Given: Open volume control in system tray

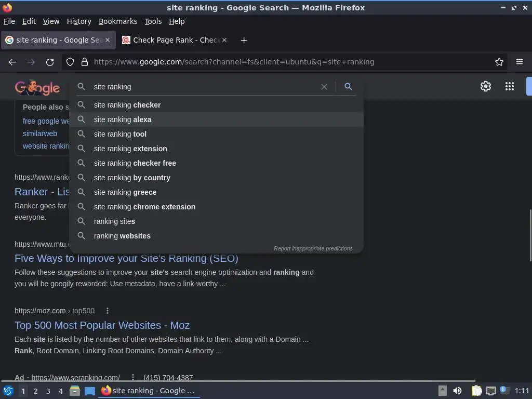Looking at the screenshot, I should tap(457, 391).
